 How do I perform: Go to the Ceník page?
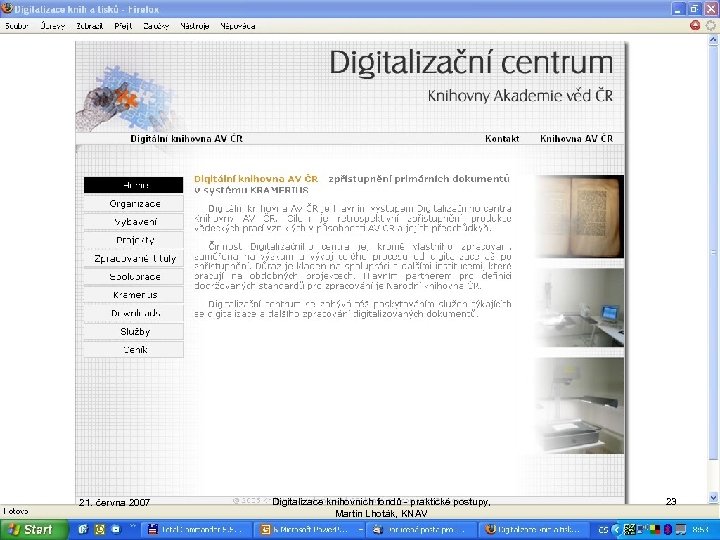coord(133,349)
